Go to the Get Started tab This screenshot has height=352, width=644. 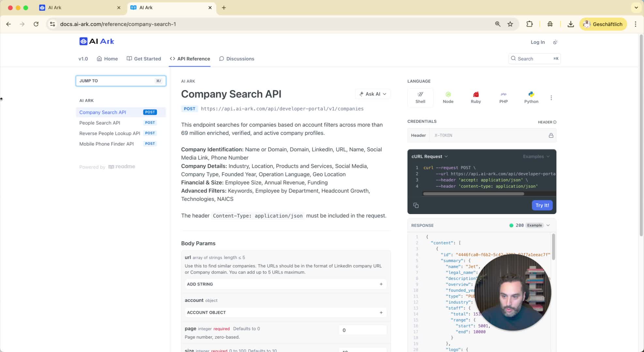coord(144,59)
